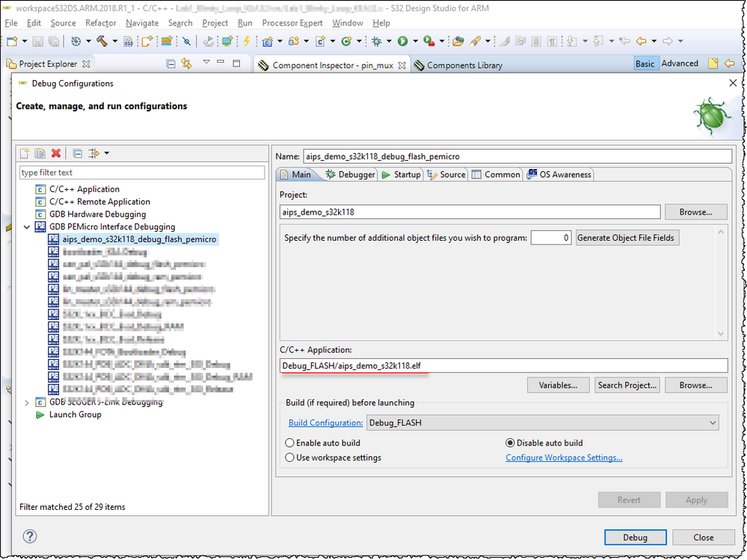747x560 pixels.
Task: Collapse GDB PEMicro Interface Debugging tree node
Action: tap(27, 227)
